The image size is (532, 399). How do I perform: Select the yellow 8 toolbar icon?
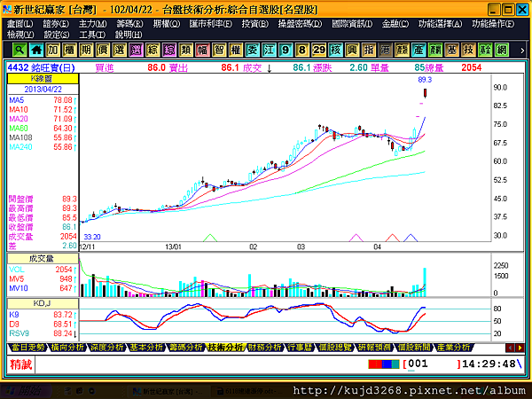pos(302,51)
